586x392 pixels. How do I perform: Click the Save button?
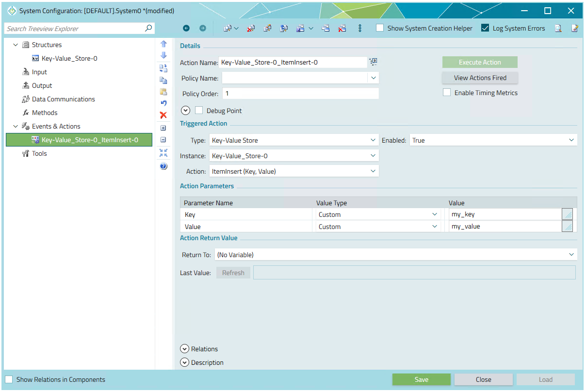click(421, 379)
